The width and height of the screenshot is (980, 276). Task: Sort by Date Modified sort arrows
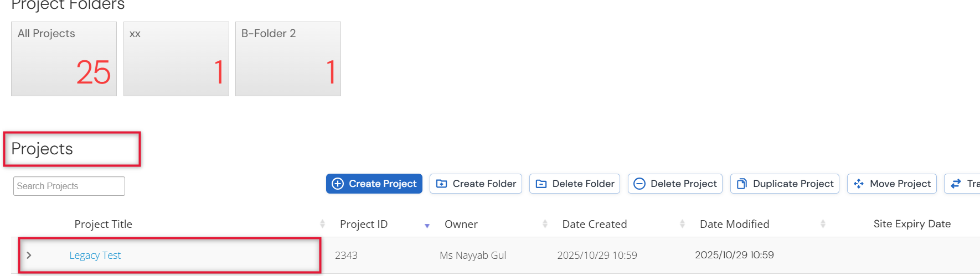pyautogui.click(x=823, y=224)
